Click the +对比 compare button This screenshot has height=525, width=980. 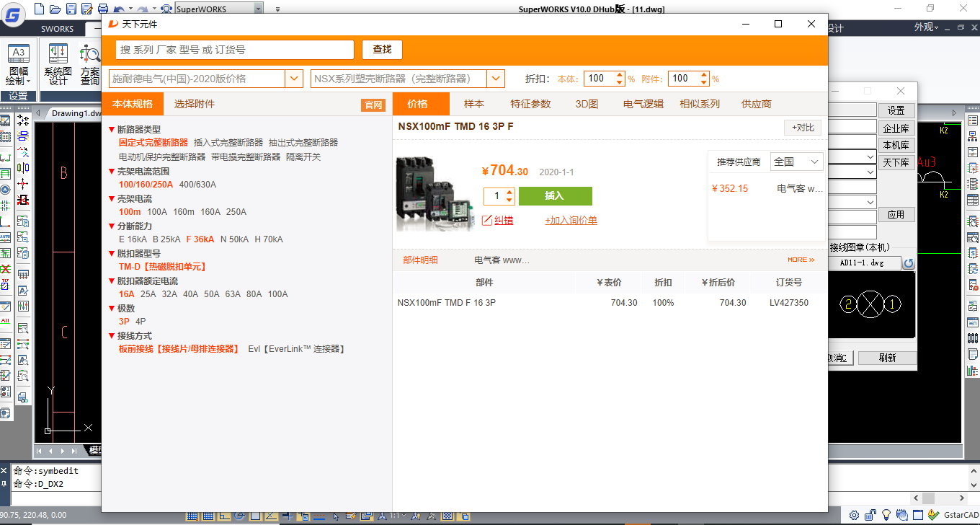(x=803, y=128)
